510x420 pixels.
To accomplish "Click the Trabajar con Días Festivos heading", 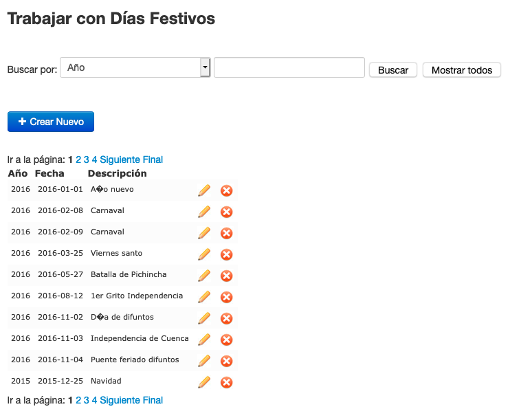I will pos(111,19).
